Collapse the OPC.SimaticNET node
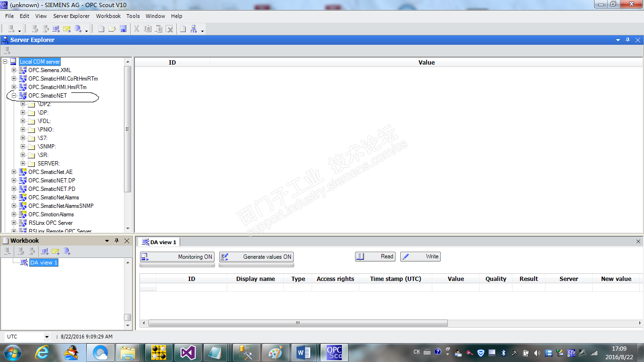The width and height of the screenshot is (644, 362). 14,96
